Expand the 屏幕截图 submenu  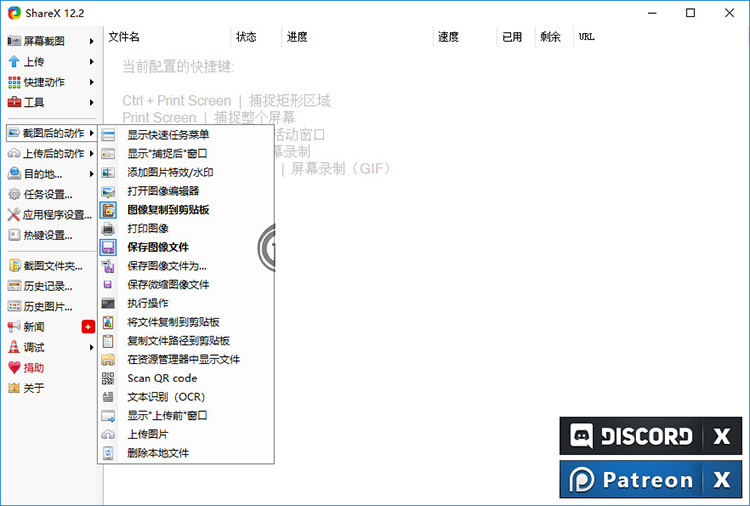coord(50,41)
